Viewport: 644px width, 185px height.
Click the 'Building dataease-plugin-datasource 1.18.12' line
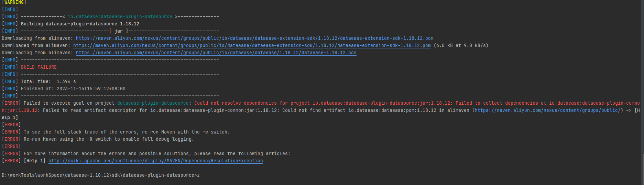[x=80, y=24]
